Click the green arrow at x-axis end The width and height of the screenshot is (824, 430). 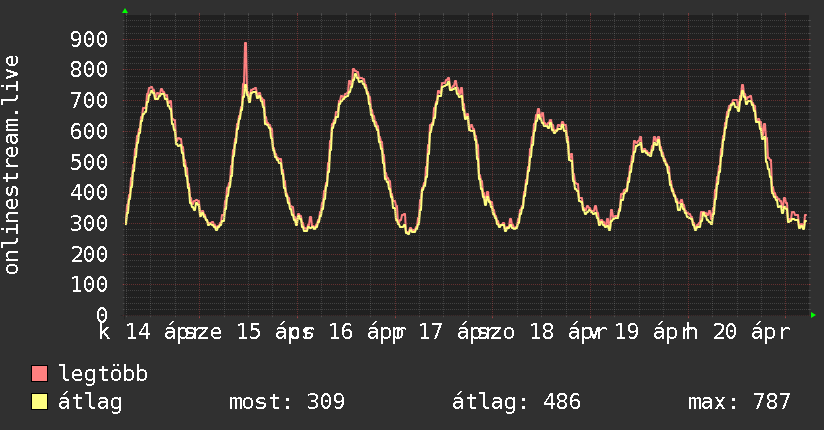point(813,315)
